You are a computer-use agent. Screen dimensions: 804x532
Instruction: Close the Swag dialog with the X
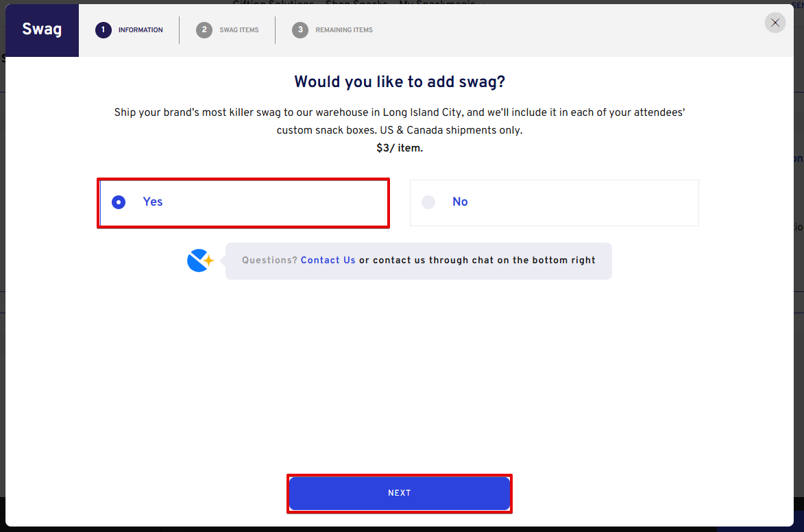click(775, 23)
